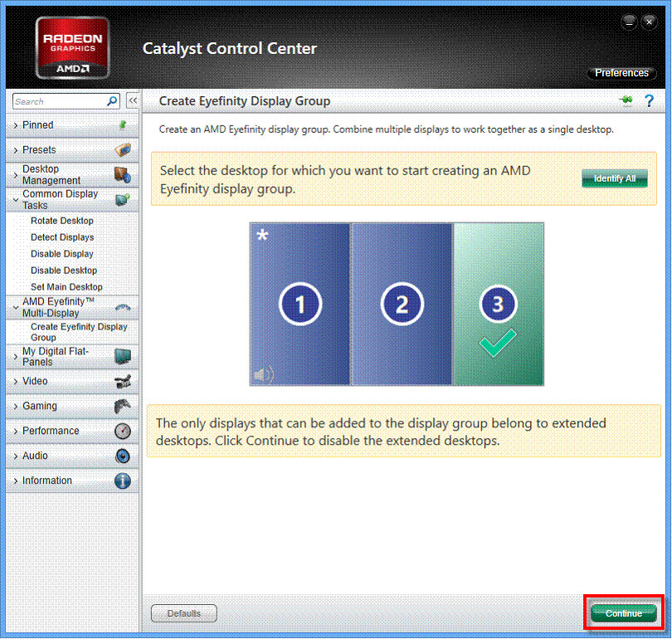Select Detect Displays
Screen dimensions: 672x639
pos(62,237)
